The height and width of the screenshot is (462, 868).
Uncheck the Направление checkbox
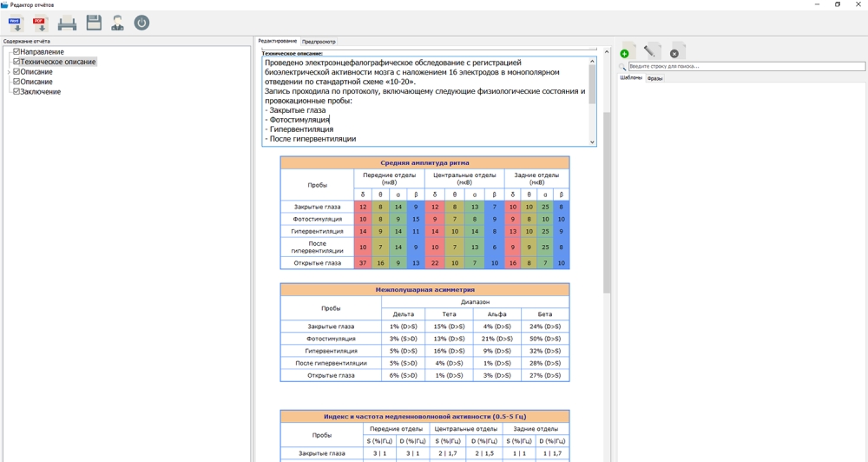pyautogui.click(x=16, y=52)
